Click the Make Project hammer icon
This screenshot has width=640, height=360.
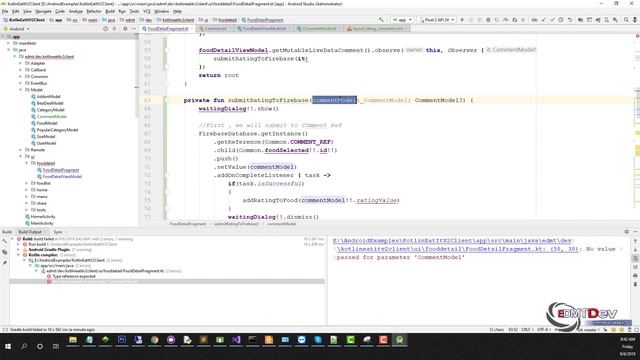pyautogui.click(x=381, y=20)
